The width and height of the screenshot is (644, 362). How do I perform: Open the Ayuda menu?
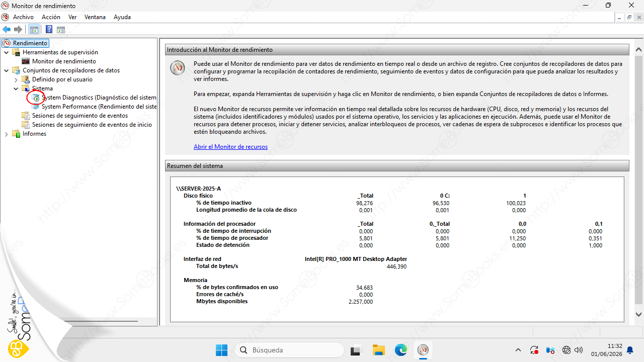point(122,17)
